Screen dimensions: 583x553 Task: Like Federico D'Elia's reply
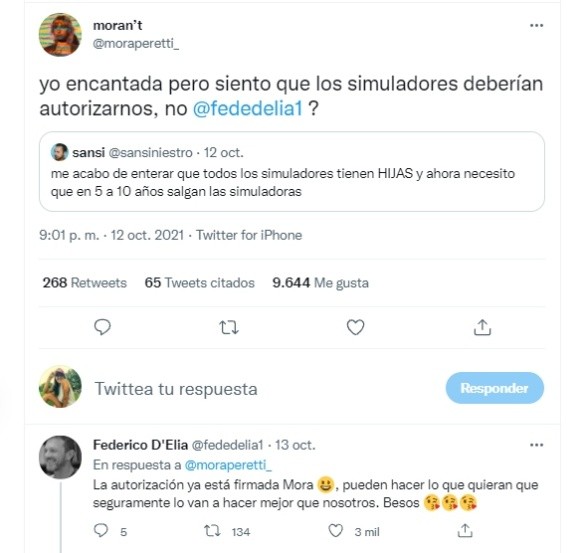coord(336,531)
